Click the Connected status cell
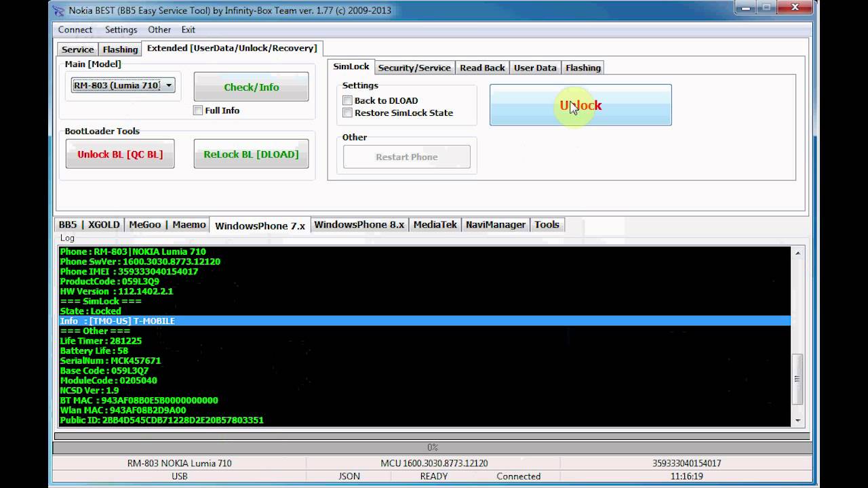Image resolution: width=868 pixels, height=488 pixels. tap(518, 476)
